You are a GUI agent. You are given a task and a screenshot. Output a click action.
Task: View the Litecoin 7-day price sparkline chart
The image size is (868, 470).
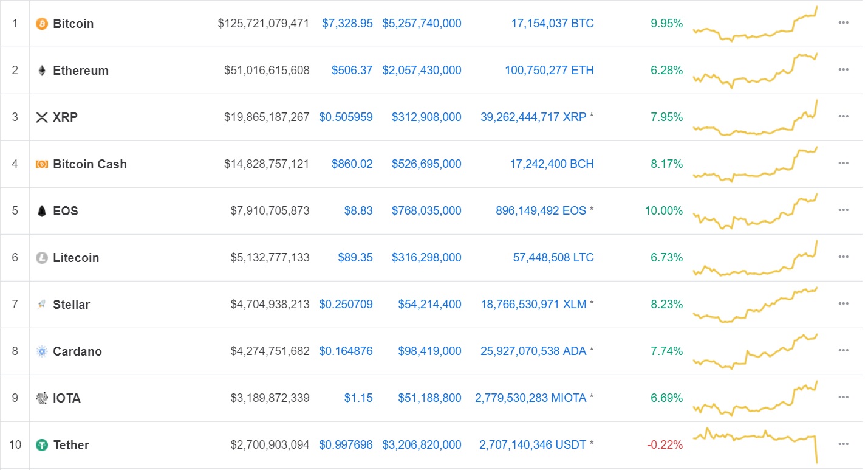(x=755, y=258)
